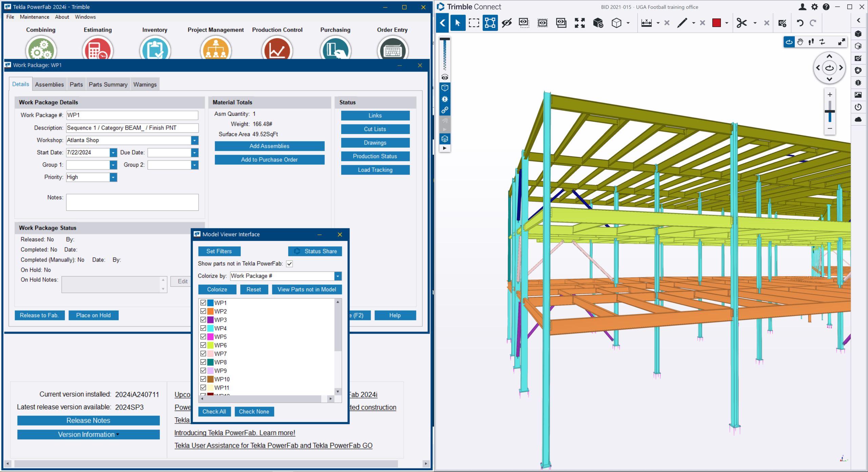Open the Priority dropdown

click(113, 177)
